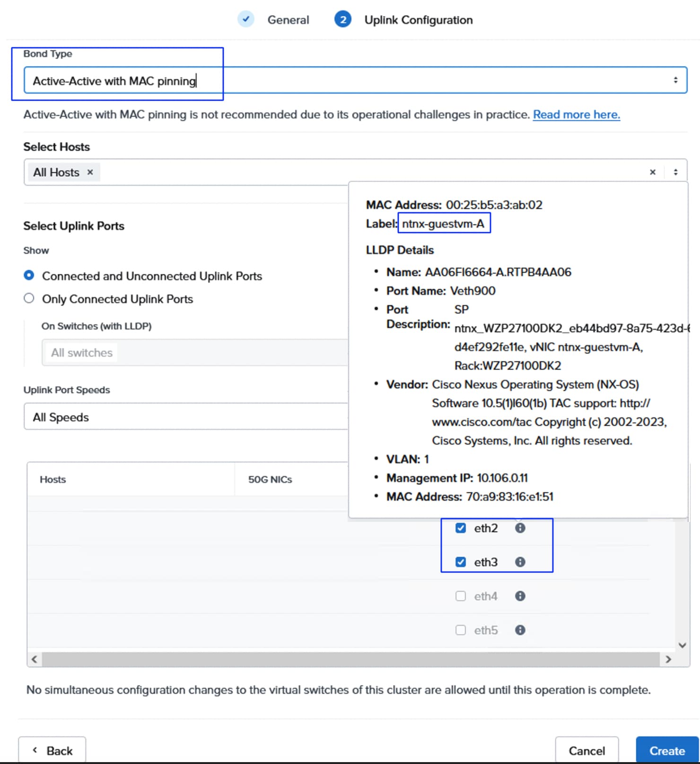The width and height of the screenshot is (700, 764).
Task: Open info icon next to eth4
Action: pyautogui.click(x=520, y=596)
